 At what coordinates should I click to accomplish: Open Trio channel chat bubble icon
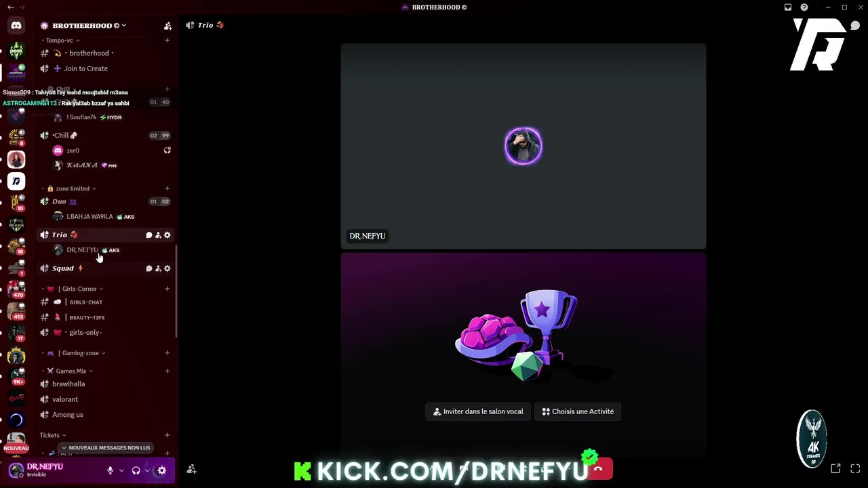click(x=149, y=235)
